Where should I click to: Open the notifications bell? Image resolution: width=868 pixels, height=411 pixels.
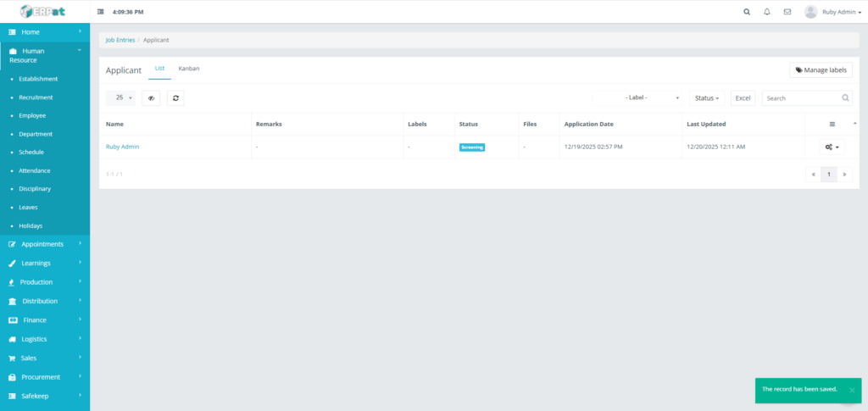click(767, 12)
